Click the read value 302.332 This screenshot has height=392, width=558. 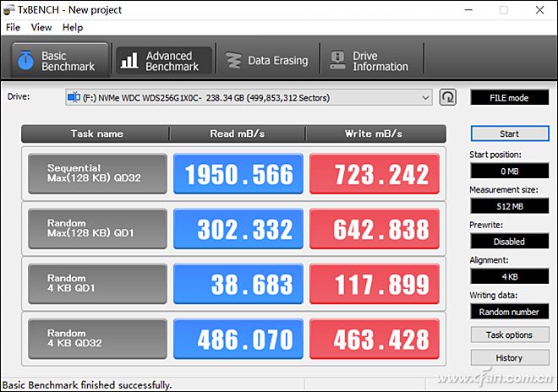238,229
